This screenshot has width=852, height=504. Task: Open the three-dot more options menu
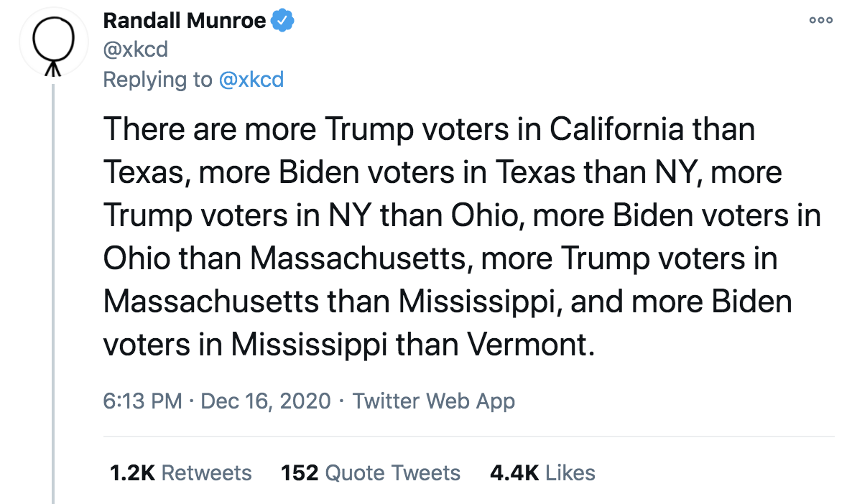820,21
